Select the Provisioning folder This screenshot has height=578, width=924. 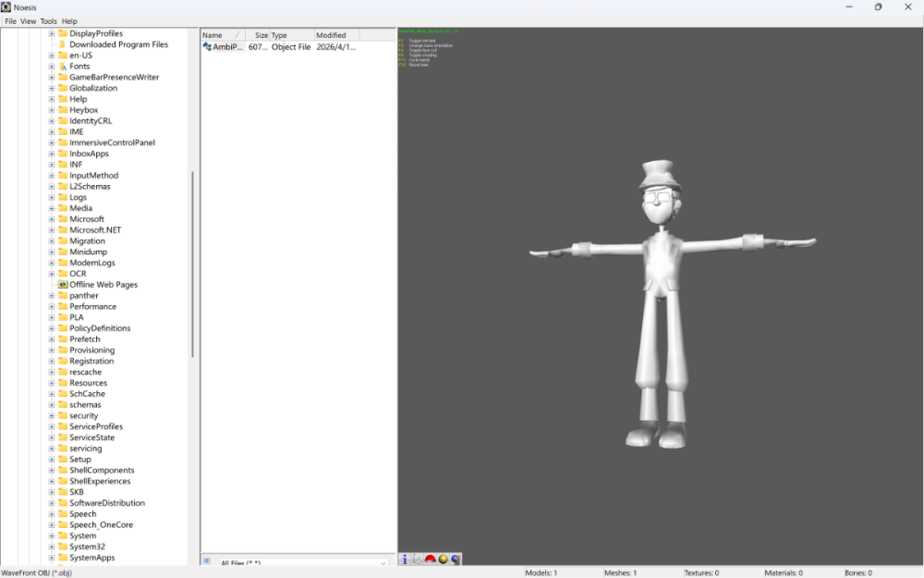point(91,350)
